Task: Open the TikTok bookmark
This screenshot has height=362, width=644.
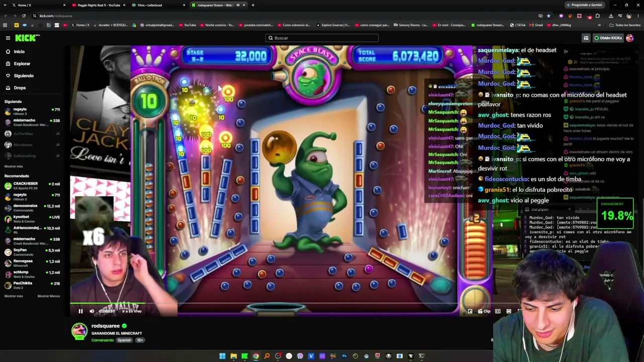Action: (518, 25)
